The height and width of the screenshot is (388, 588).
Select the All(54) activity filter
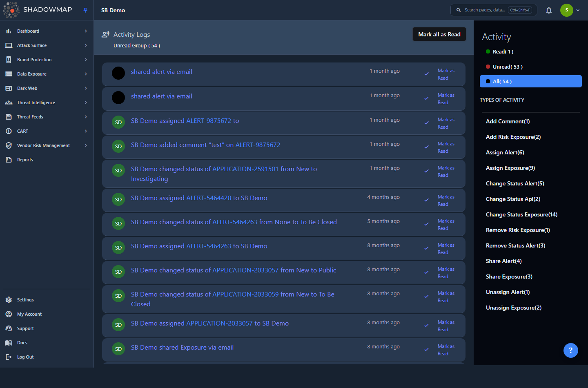click(530, 81)
